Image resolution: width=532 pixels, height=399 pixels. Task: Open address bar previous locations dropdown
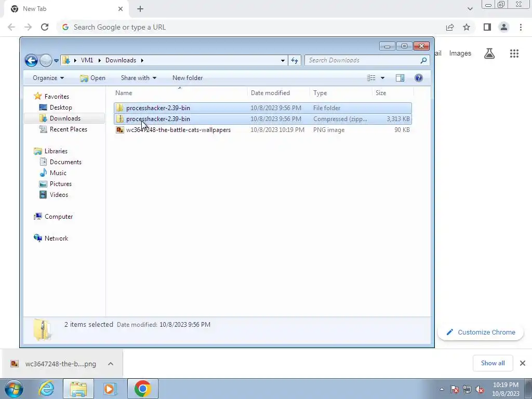tap(283, 60)
